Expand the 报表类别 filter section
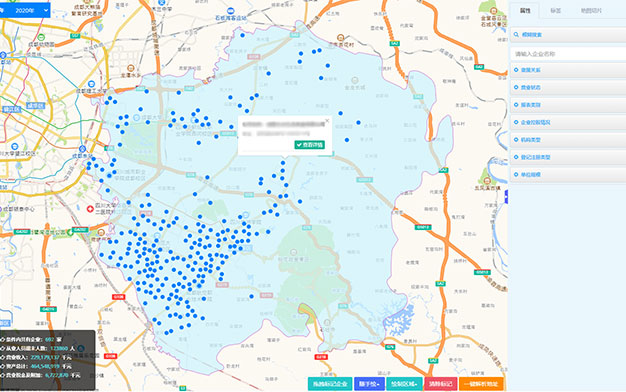This screenshot has height=392, width=626. 568,105
